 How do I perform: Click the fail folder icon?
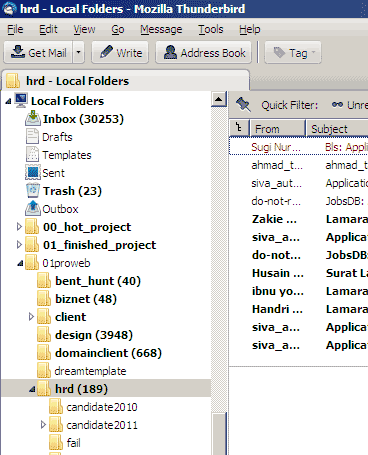pos(56,443)
